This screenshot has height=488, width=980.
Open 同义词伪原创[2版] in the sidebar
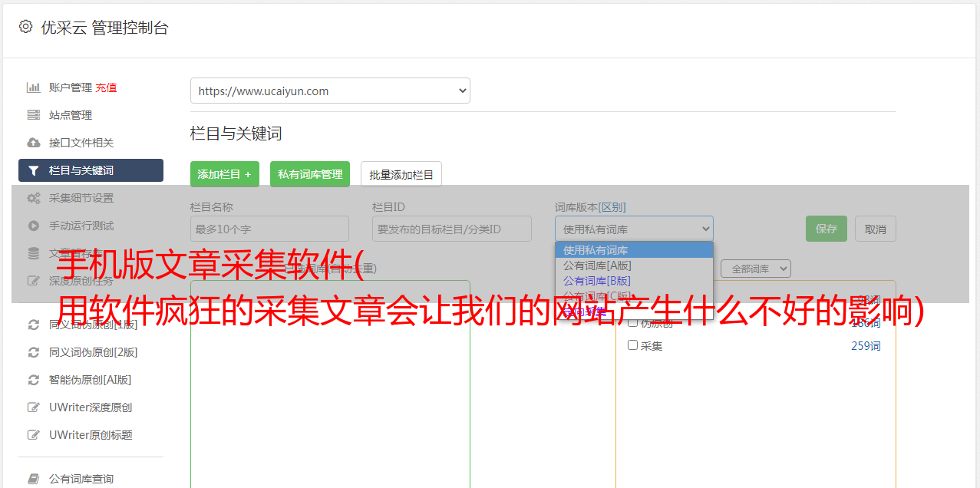tap(93, 352)
